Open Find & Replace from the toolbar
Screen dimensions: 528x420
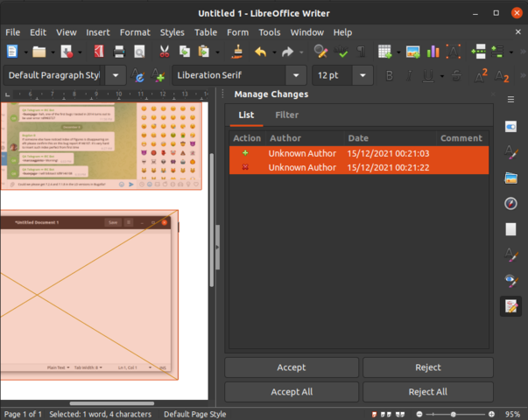(x=320, y=52)
